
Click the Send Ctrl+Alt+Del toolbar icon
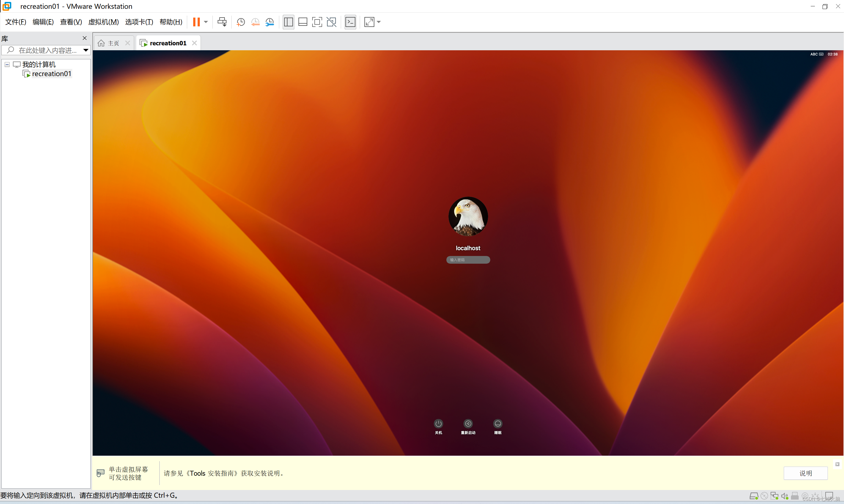pyautogui.click(x=222, y=22)
